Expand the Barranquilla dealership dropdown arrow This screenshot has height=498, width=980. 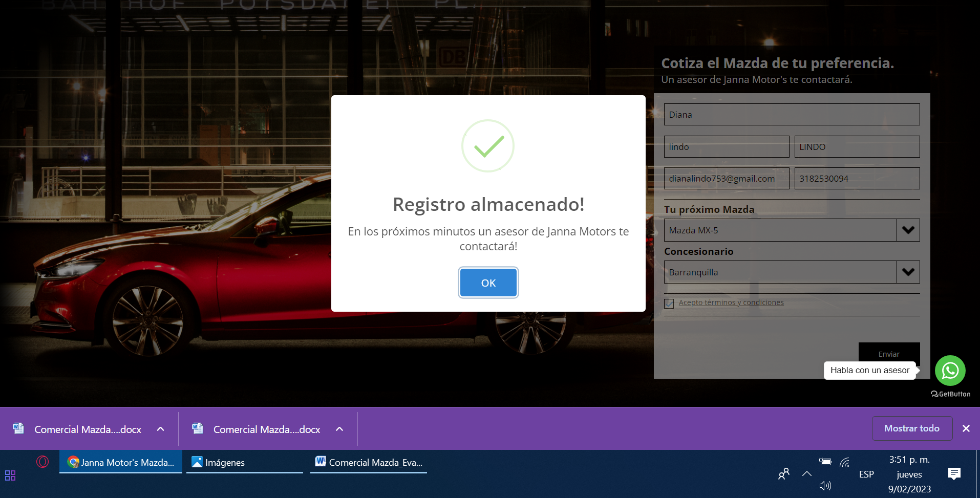point(908,272)
